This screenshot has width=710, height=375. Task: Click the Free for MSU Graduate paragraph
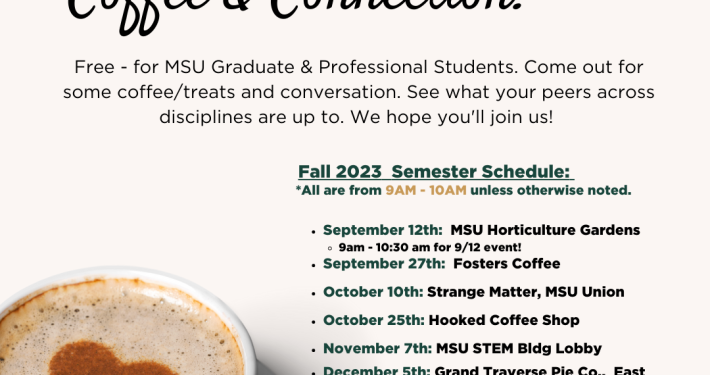(359, 92)
